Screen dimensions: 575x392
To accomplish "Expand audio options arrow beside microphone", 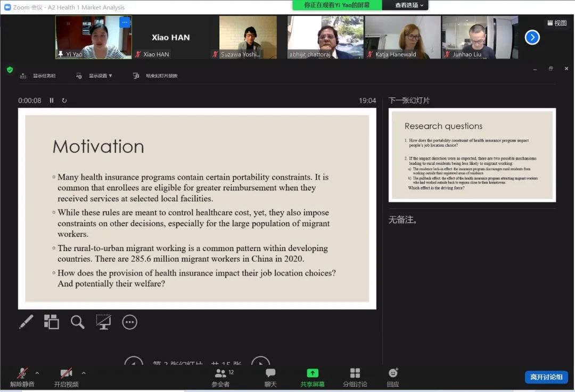I will pos(37,373).
